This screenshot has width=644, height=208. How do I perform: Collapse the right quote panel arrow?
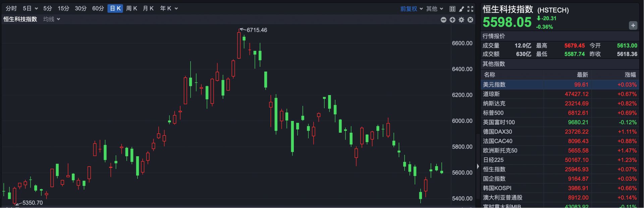[478, 166]
